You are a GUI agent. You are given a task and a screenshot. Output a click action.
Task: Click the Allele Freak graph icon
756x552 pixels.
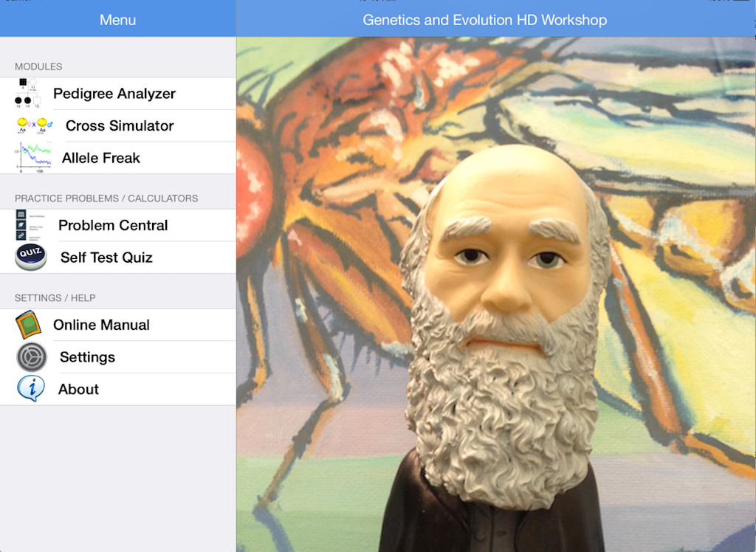point(32,157)
